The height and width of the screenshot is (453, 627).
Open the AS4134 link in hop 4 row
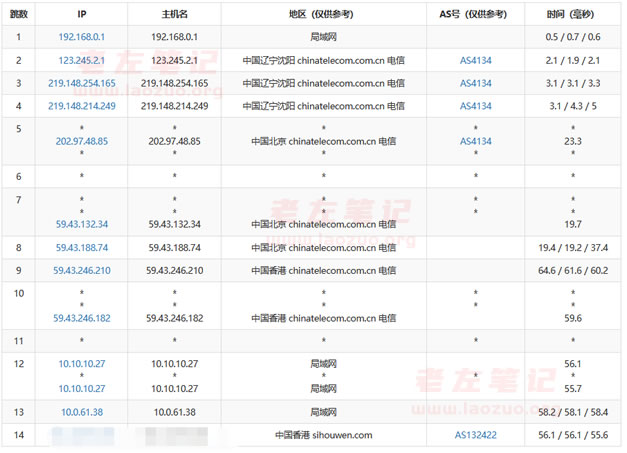click(475, 106)
